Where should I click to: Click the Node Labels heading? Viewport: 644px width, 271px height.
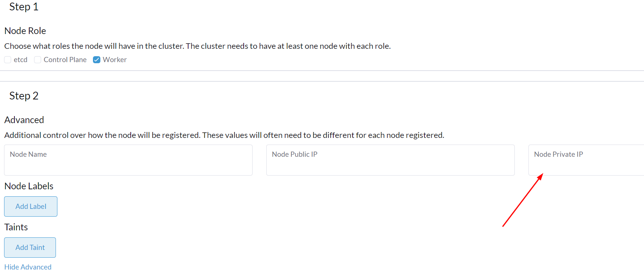(29, 186)
